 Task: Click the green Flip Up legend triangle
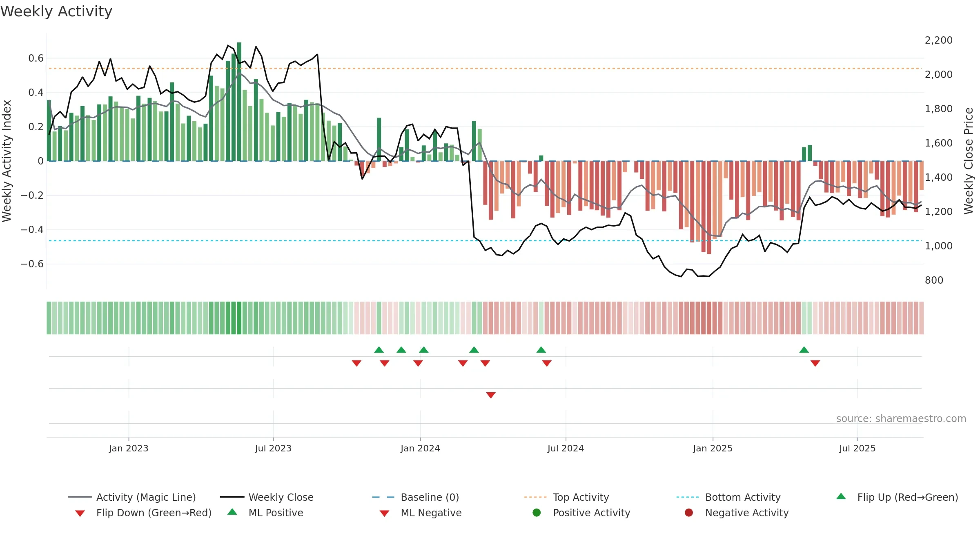(x=841, y=496)
